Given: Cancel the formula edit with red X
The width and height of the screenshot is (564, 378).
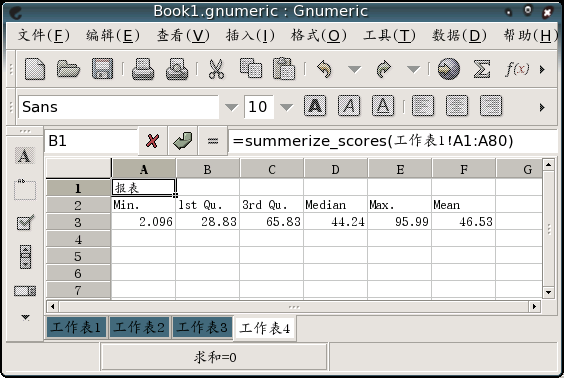Looking at the screenshot, I should tap(153, 141).
